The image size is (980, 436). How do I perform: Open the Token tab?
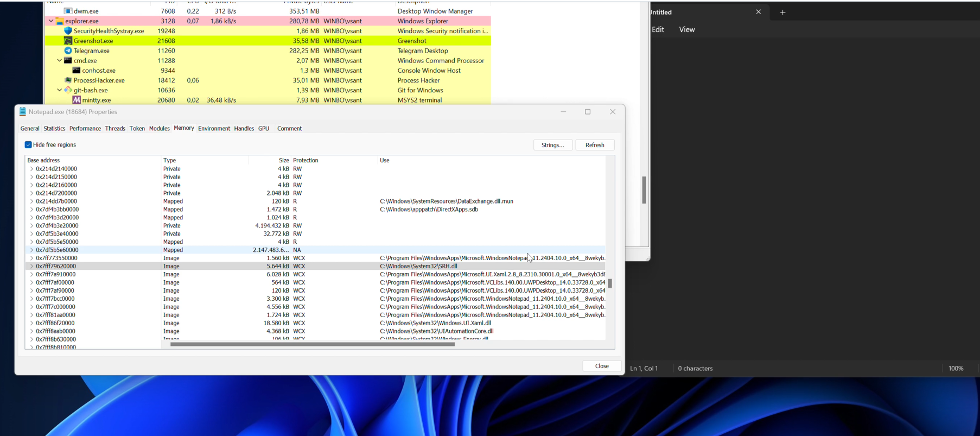137,129
